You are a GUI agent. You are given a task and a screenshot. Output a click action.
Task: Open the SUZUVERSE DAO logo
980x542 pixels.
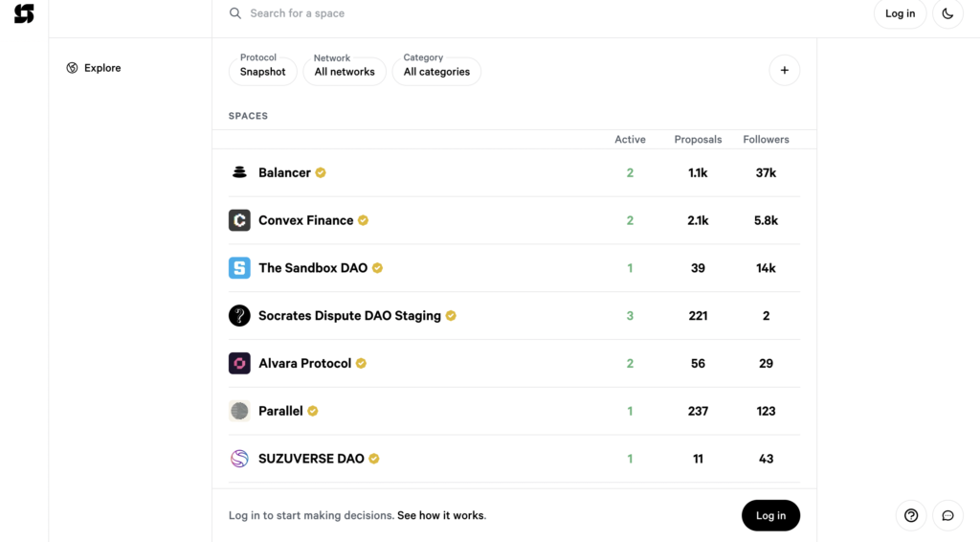point(239,459)
